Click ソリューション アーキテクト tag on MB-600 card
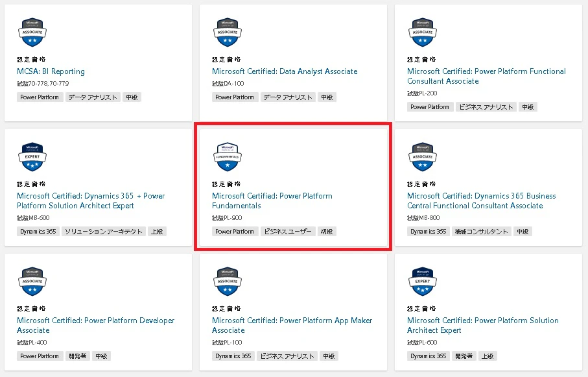The width and height of the screenshot is (588, 377). pos(104,232)
